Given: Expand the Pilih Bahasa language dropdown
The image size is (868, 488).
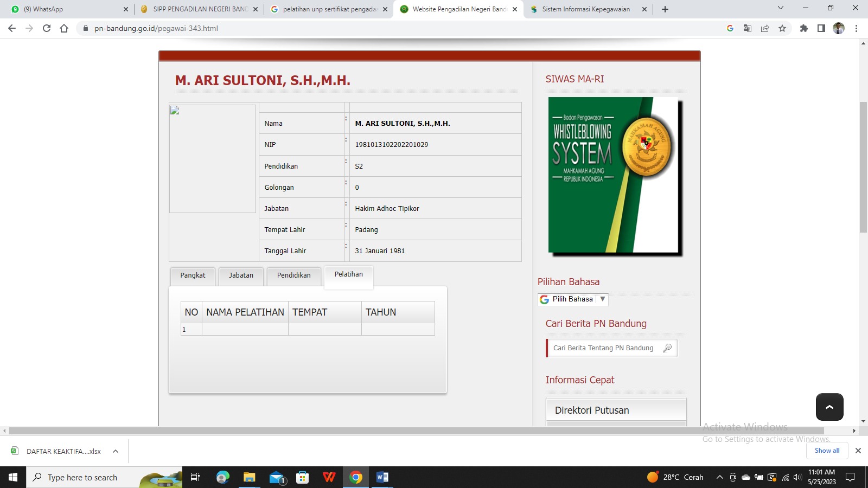Looking at the screenshot, I should point(602,299).
